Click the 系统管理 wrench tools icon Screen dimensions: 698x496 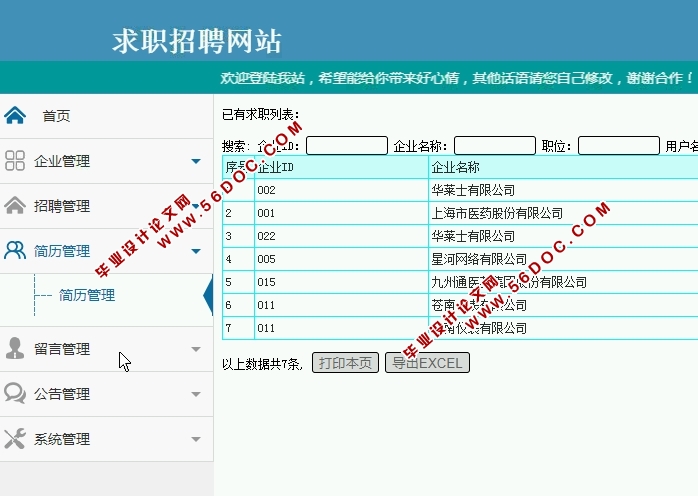click(15, 439)
